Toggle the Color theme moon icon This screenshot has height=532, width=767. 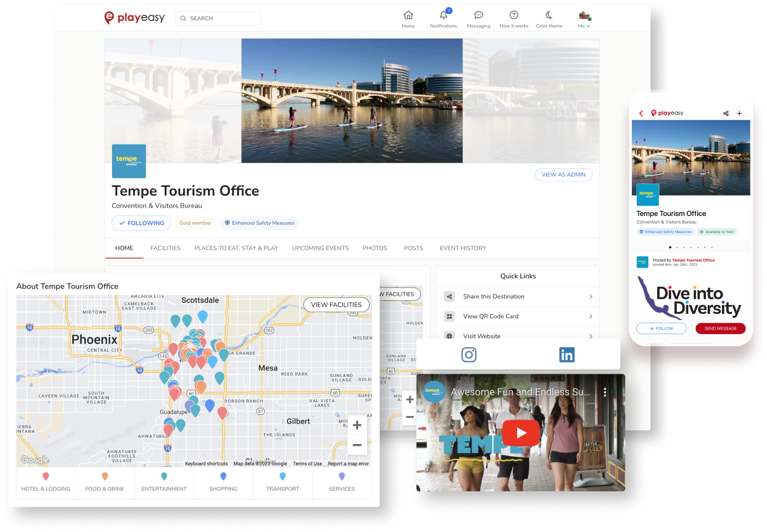(x=549, y=15)
